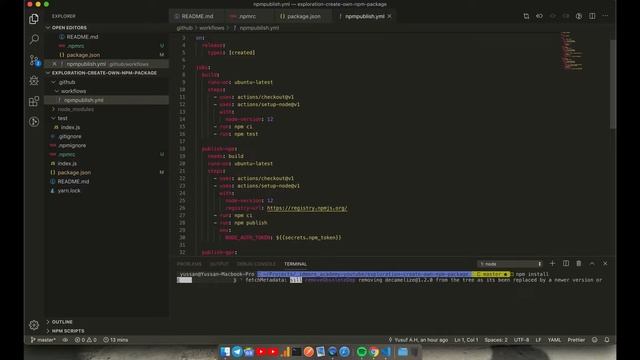Close the terminal panel

coord(605,264)
